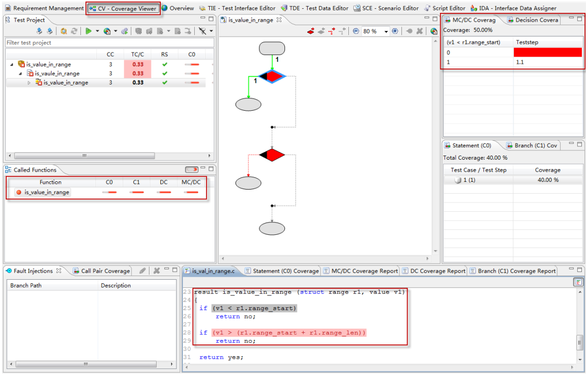Run tests with the green play icon
588x374 pixels.
tap(89, 31)
